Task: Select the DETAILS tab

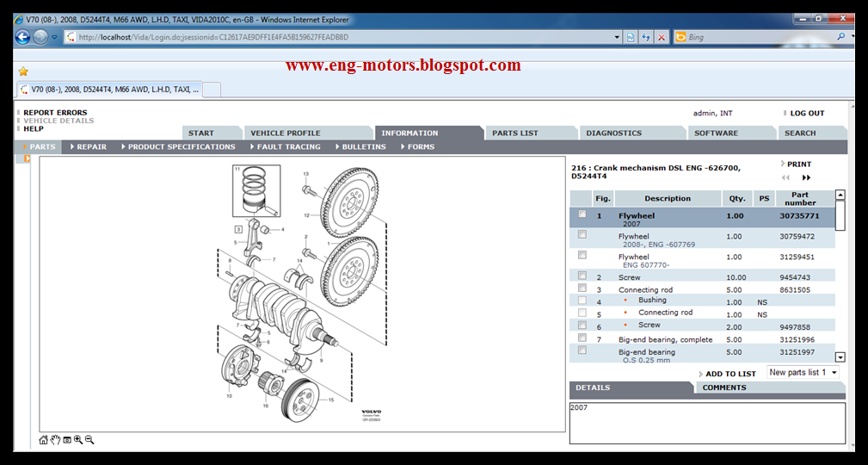Action: [631, 387]
